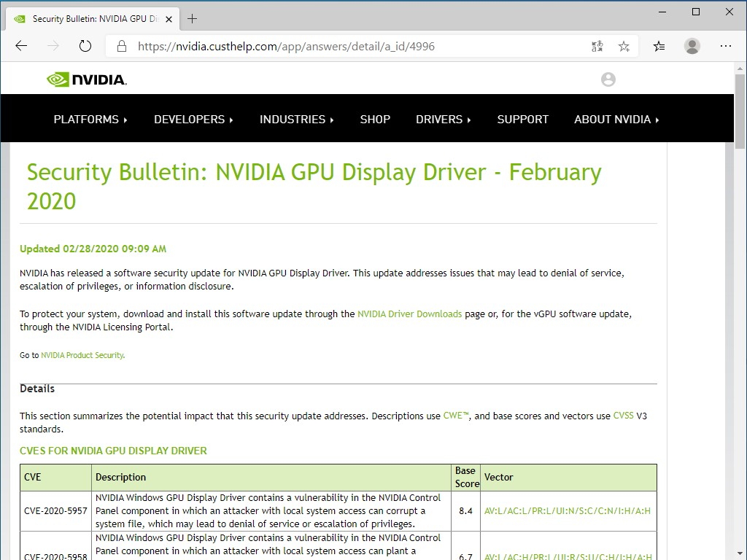
Task: Click the CVES FOR NVIDIA GPU DISPLAY DRIVER heading
Action: pyautogui.click(x=113, y=451)
